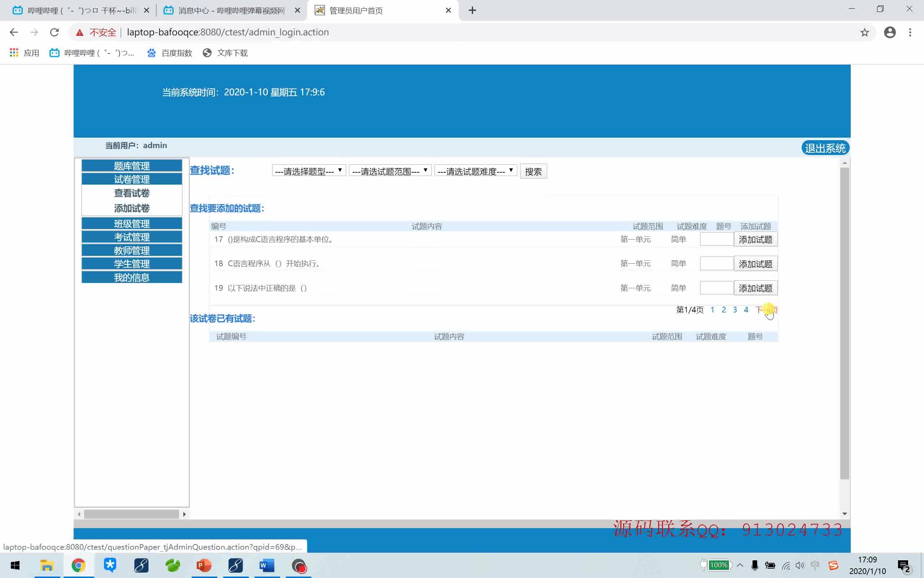
Task: Go to page 4 of questions
Action: (x=746, y=310)
